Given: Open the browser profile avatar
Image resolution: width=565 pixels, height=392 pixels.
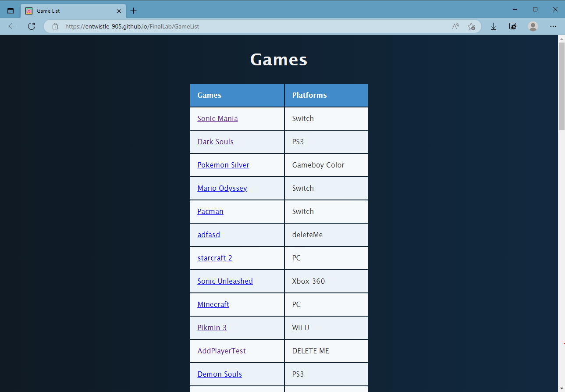Looking at the screenshot, I should pyautogui.click(x=533, y=26).
